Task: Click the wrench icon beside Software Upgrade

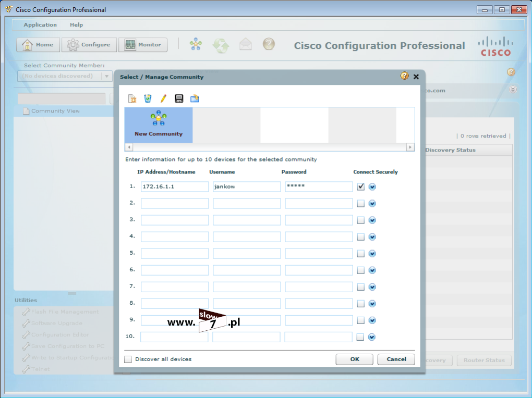Action: pos(26,323)
